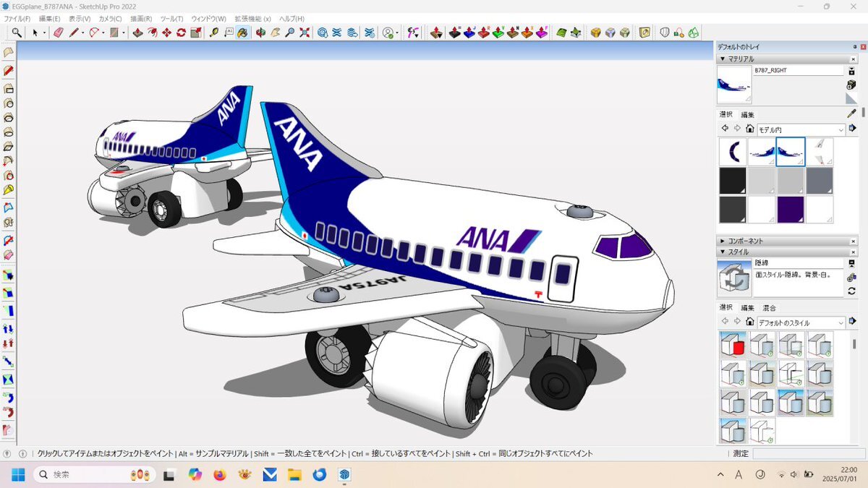The height and width of the screenshot is (488, 868).
Task: Open the Rectangle shape tool dropdown arrow
Action: 124,33
